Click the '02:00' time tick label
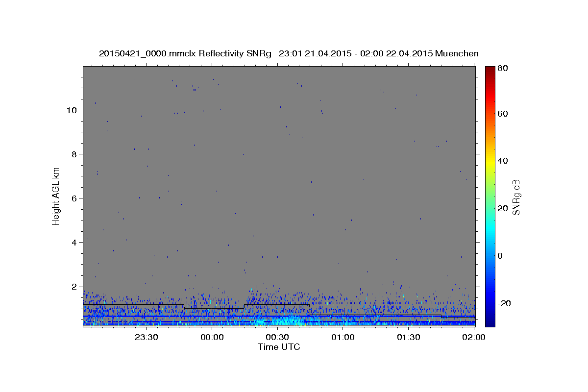 pos(474,337)
